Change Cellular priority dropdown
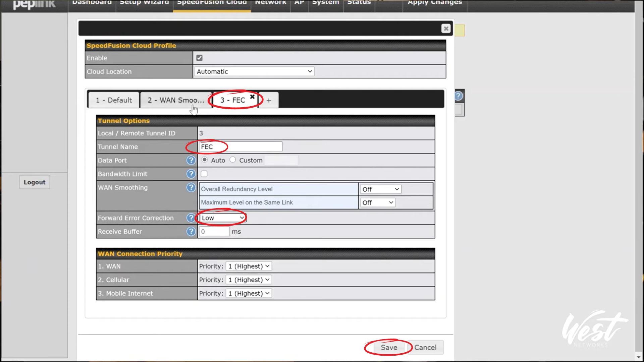Image resolution: width=644 pixels, height=362 pixels. [x=249, y=280]
